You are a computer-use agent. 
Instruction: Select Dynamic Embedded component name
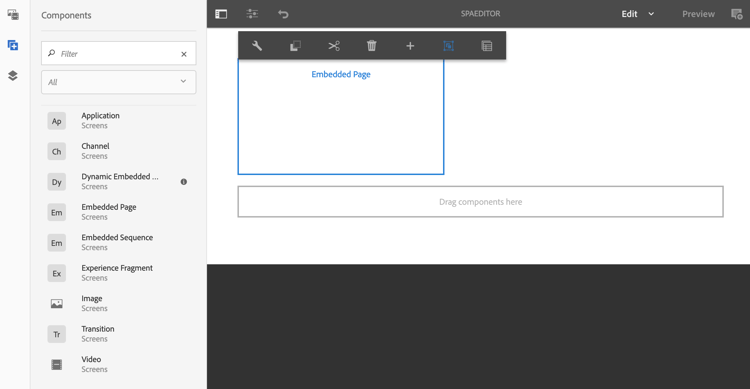click(120, 177)
